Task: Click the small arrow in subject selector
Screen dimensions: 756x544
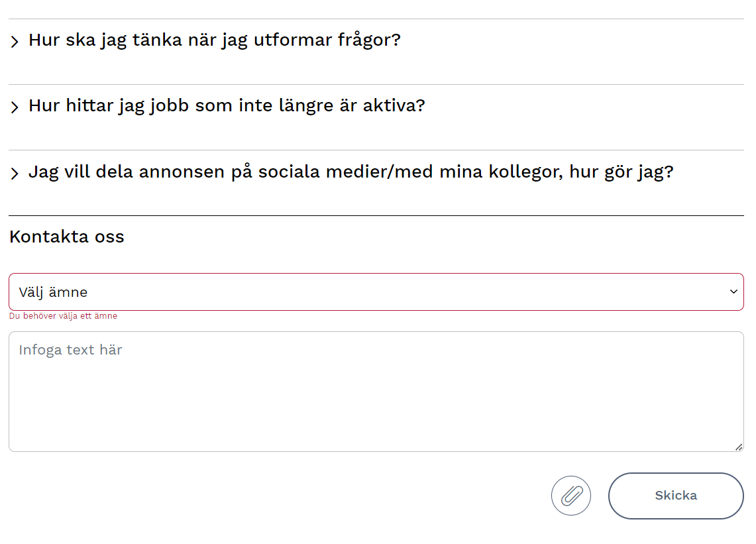Action: point(733,292)
